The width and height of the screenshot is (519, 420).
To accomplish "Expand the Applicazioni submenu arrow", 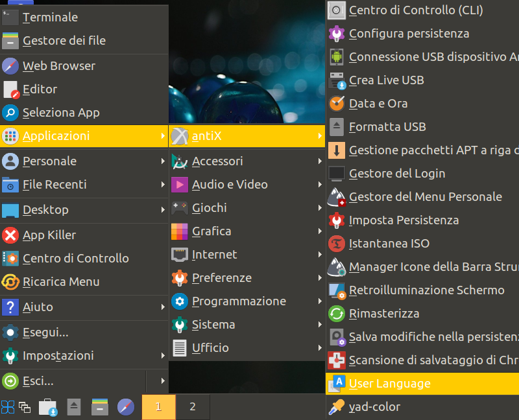I will click(x=163, y=136).
